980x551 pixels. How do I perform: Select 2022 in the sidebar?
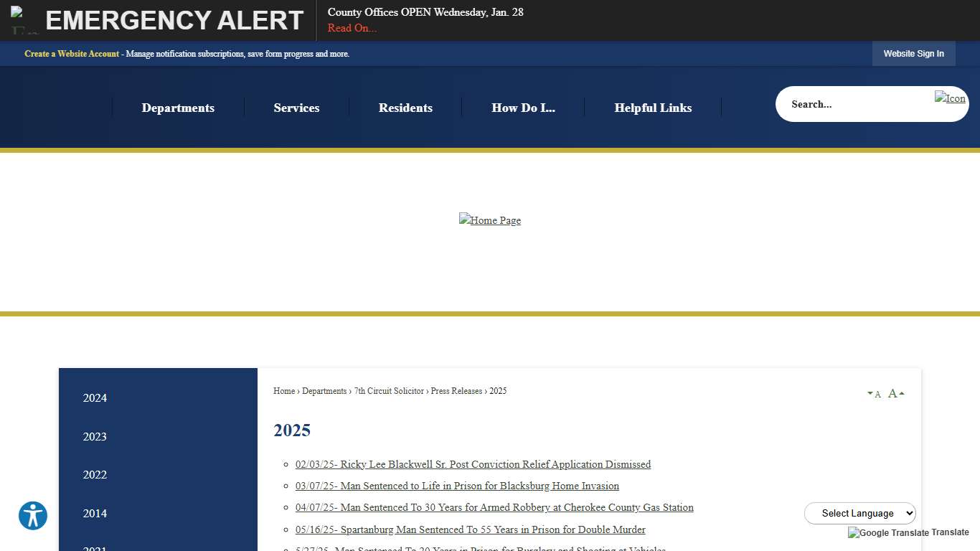[x=95, y=475]
